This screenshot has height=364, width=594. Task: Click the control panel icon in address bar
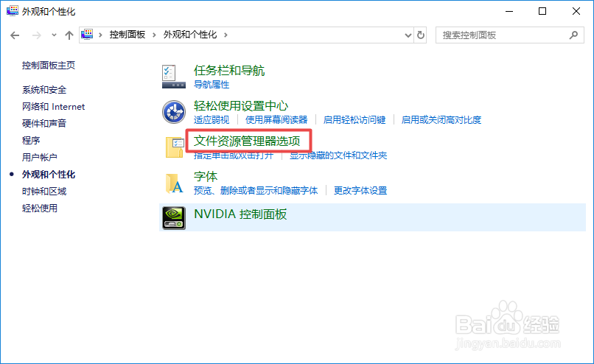87,35
